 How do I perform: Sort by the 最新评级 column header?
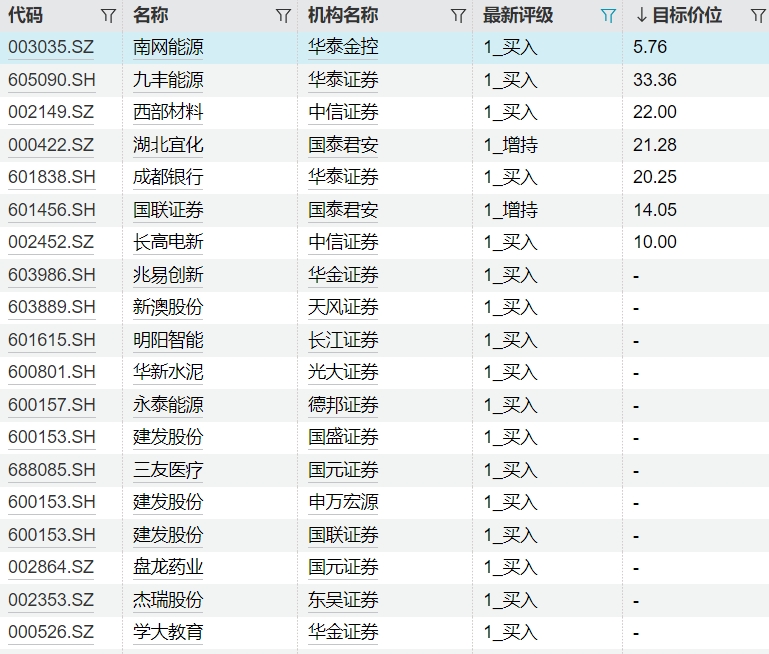pyautogui.click(x=517, y=16)
